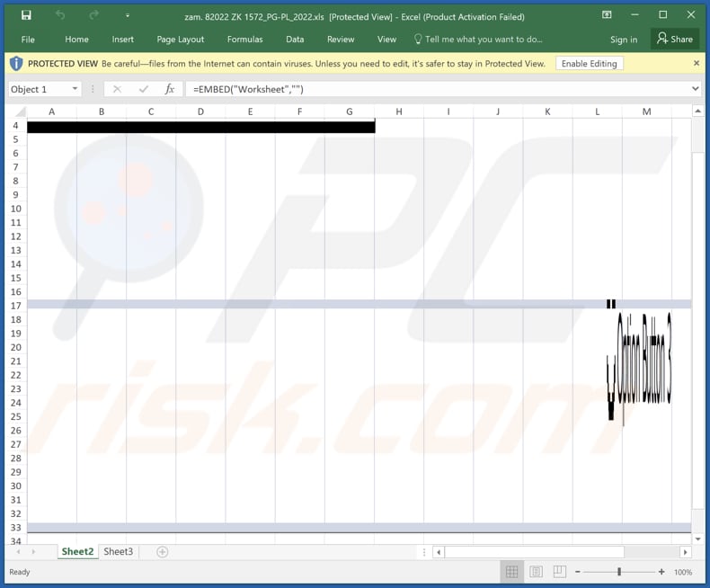Open the Page Layout tab
Image resolution: width=710 pixels, height=588 pixels.
coord(181,40)
